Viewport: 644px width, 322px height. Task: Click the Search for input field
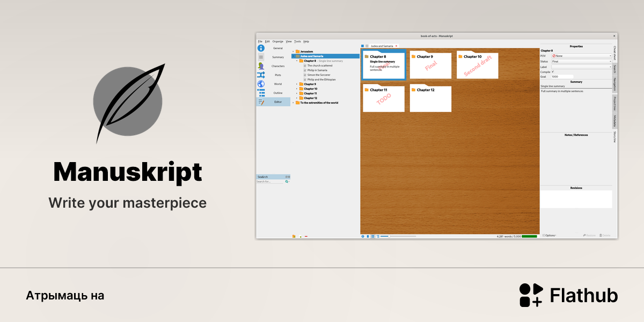[270, 181]
